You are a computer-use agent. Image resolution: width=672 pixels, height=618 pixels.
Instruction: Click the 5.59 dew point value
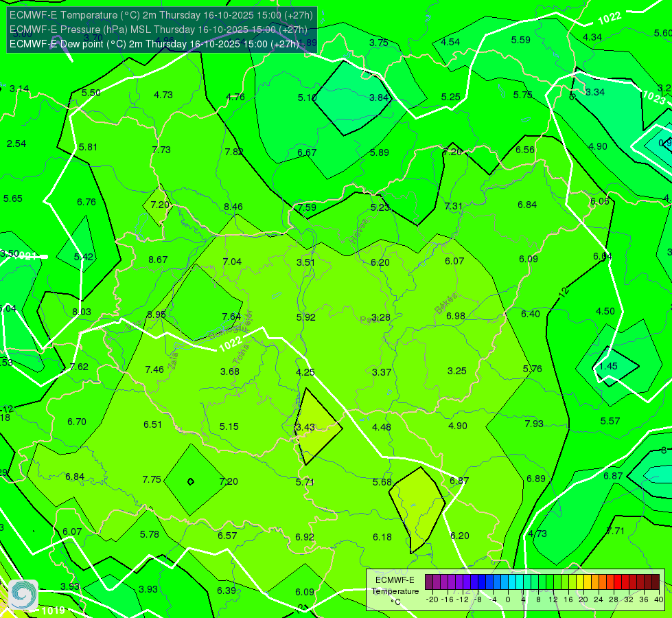click(521, 40)
